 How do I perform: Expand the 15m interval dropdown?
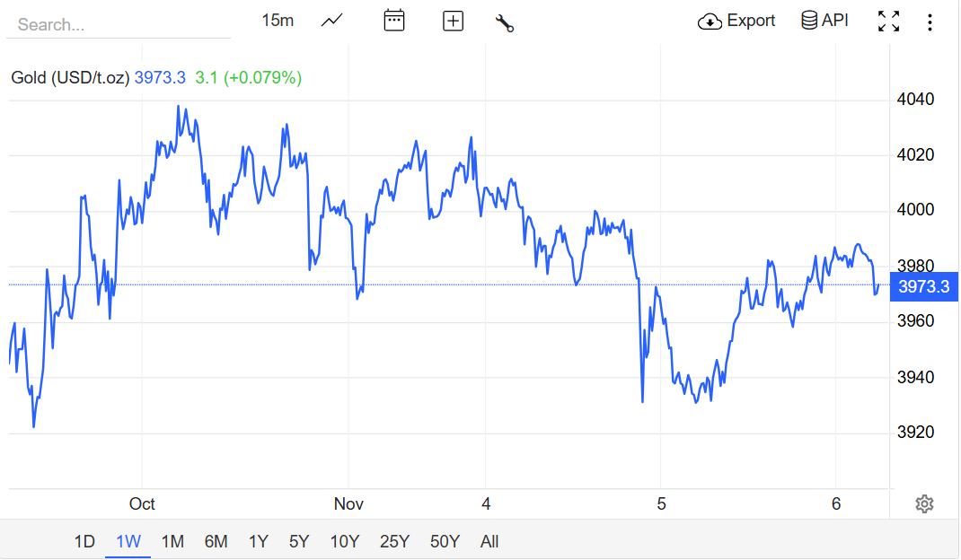(278, 21)
